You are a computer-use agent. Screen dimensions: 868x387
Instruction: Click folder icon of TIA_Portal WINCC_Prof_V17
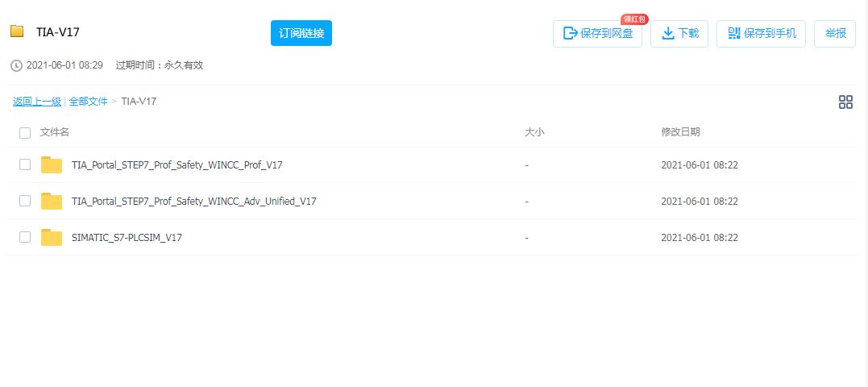(52, 164)
